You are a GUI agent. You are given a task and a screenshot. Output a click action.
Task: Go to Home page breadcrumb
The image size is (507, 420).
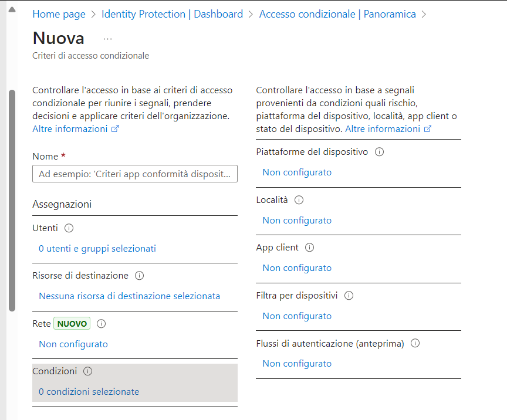[x=59, y=14]
